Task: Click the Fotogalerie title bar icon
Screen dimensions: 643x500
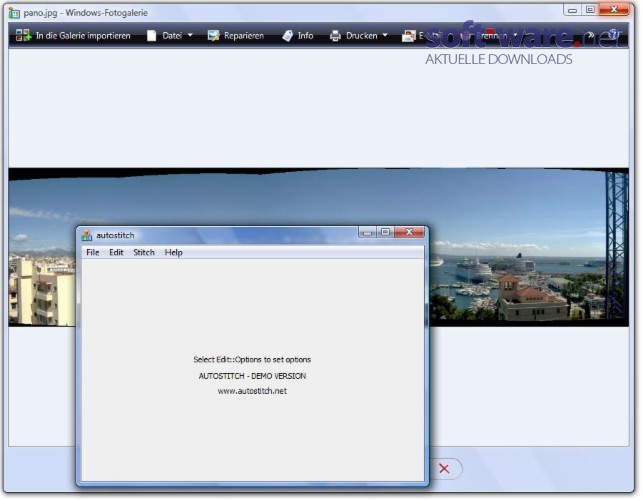Action: [x=14, y=13]
